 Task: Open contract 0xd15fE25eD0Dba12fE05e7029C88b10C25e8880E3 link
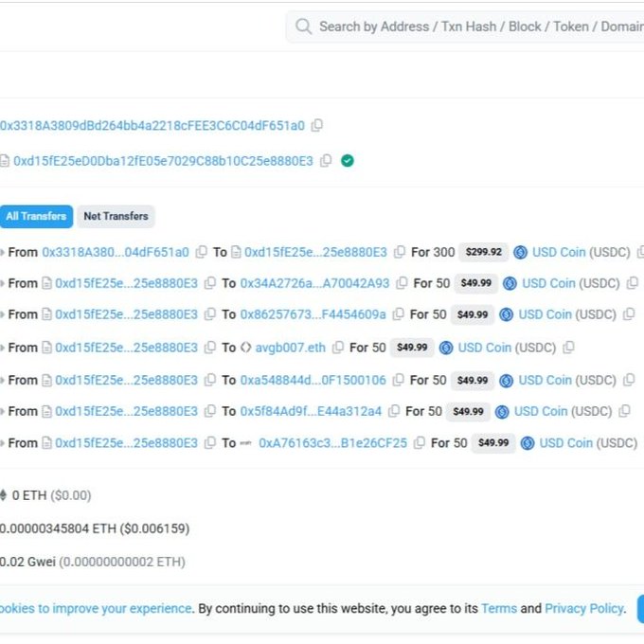(x=163, y=161)
